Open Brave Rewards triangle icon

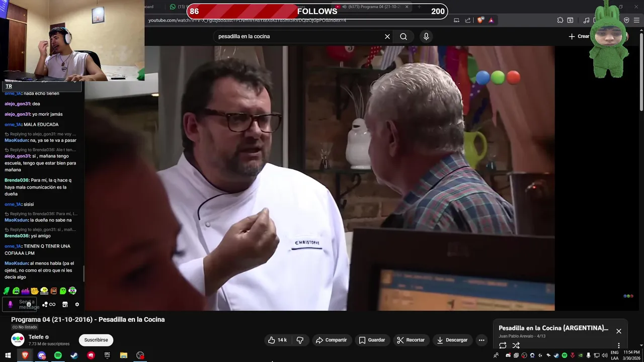491,20
